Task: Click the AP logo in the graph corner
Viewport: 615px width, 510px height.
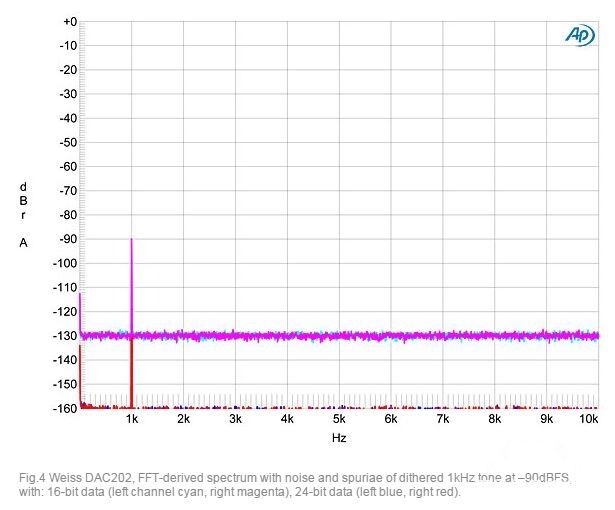Action: [x=580, y=35]
